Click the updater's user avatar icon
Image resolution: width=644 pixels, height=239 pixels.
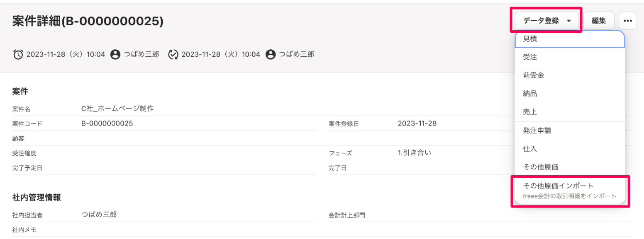[271, 54]
